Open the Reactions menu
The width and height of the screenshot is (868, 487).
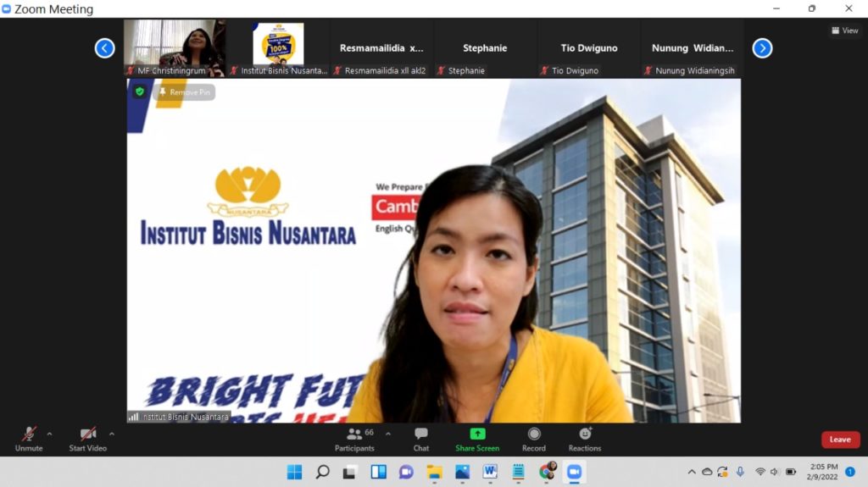coord(585,440)
